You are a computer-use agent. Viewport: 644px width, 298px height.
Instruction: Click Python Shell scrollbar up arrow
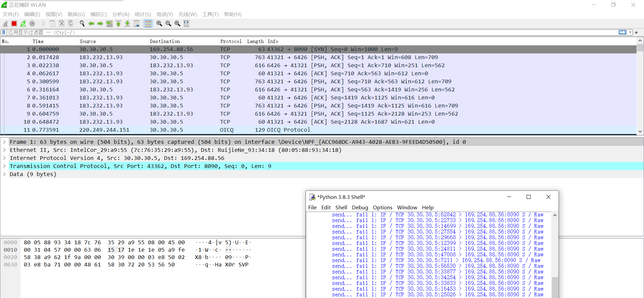click(x=555, y=215)
